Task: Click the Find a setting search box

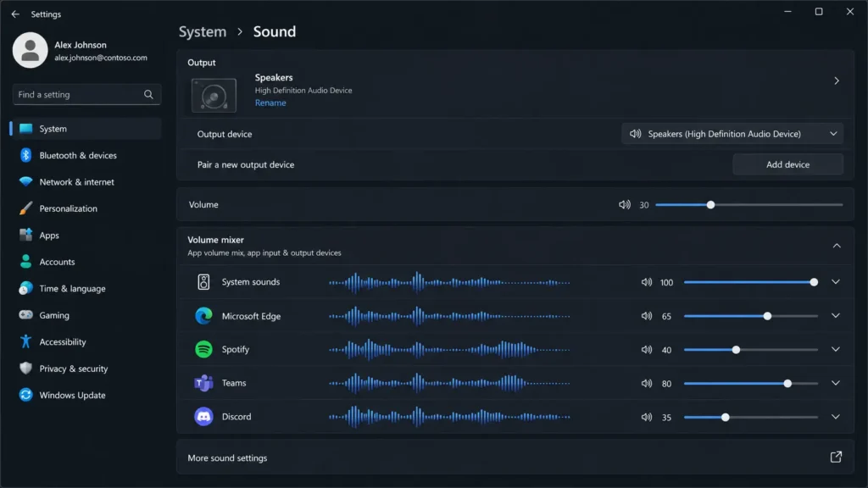Action: [x=86, y=95]
